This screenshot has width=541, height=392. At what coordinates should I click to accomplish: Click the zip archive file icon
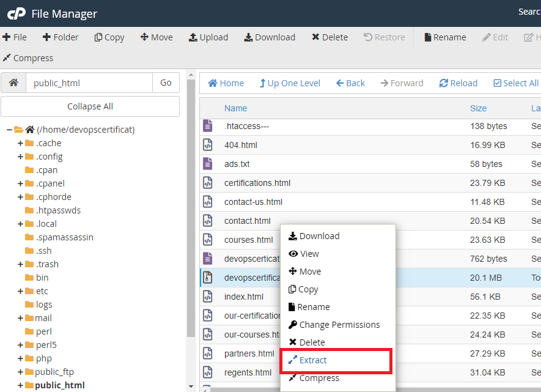click(x=208, y=278)
